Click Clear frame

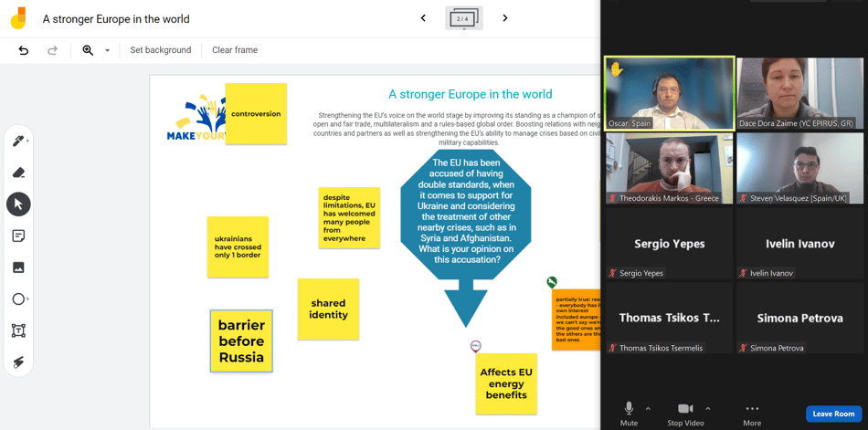[235, 50]
